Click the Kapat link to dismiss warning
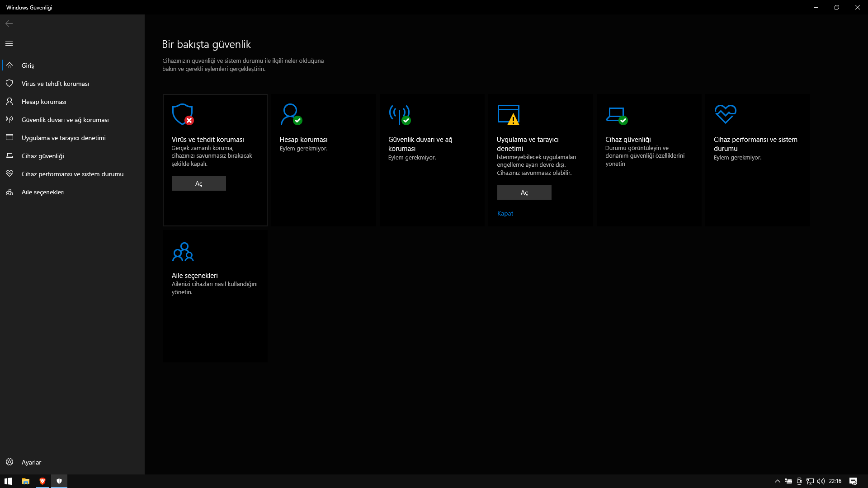The image size is (868, 488). (x=505, y=213)
